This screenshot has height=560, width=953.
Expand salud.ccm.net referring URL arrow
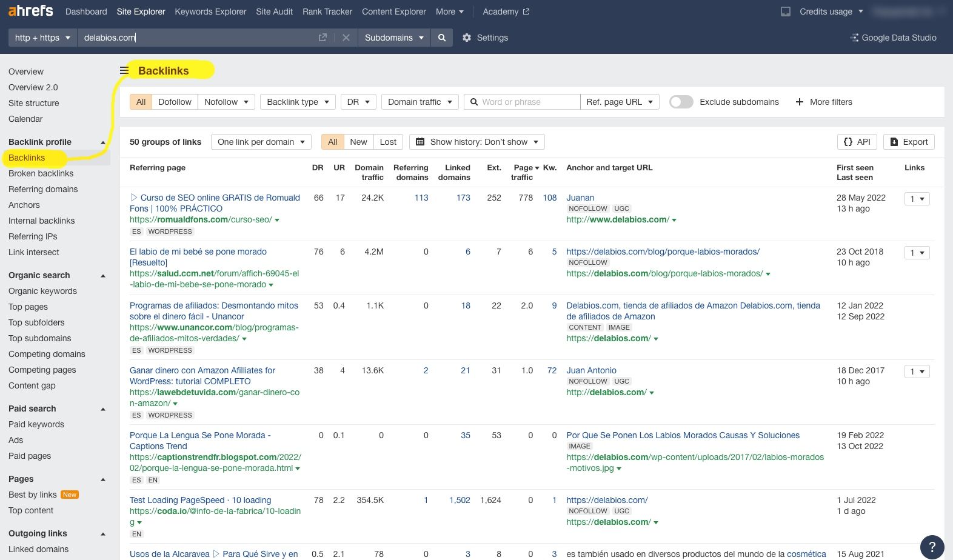271,285
